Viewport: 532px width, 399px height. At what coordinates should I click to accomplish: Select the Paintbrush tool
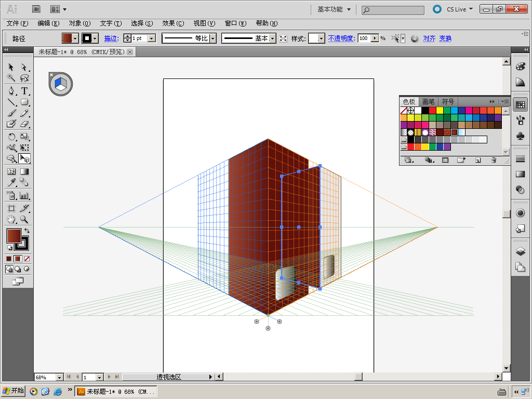click(11, 113)
